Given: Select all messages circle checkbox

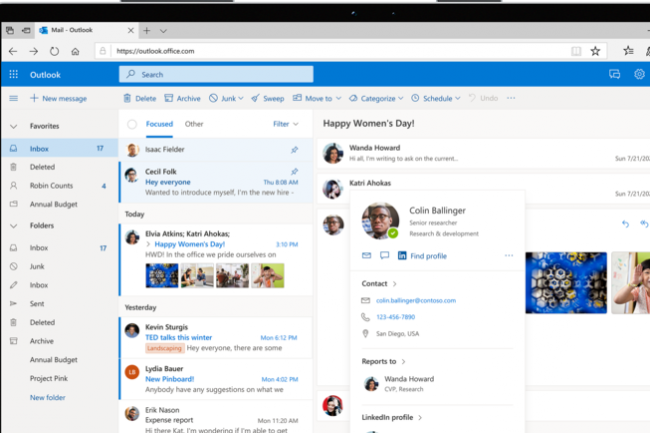Looking at the screenshot, I should click(132, 124).
